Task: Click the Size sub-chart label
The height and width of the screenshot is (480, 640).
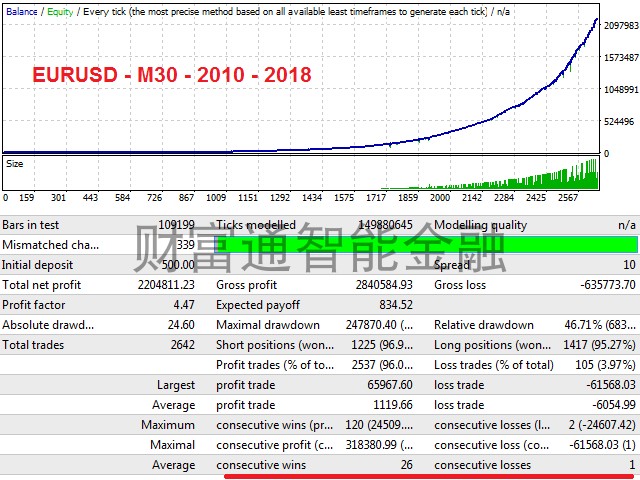Action: coord(14,164)
